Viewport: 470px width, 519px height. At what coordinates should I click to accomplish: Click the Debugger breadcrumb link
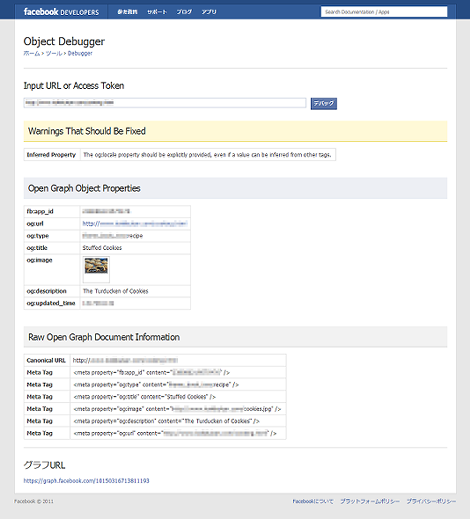(x=80, y=53)
